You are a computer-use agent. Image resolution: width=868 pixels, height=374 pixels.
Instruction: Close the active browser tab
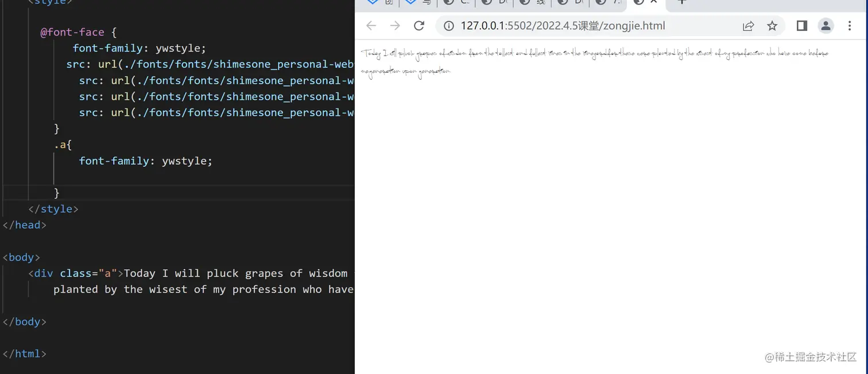point(653,2)
